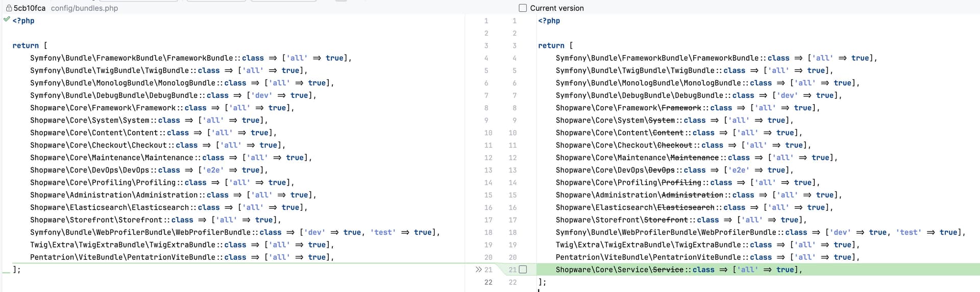Screen dimensions: 980x292
Task: Click right gutter line number 22
Action: click(512, 282)
